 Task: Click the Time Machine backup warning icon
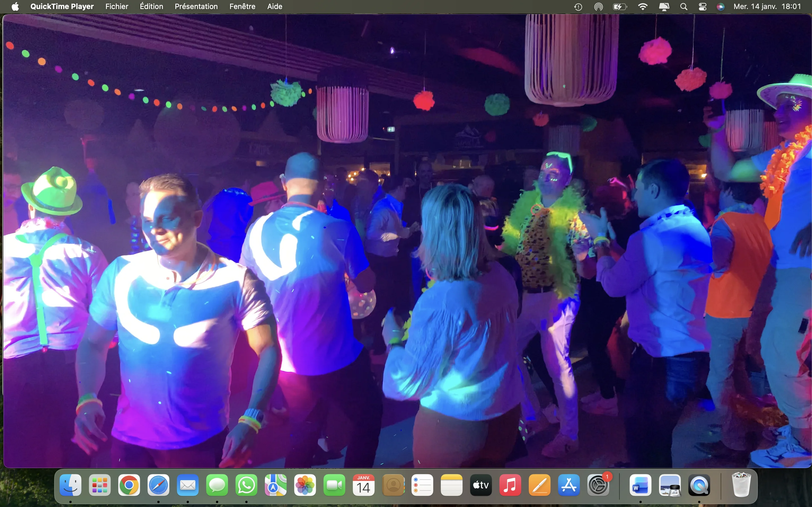(578, 6)
